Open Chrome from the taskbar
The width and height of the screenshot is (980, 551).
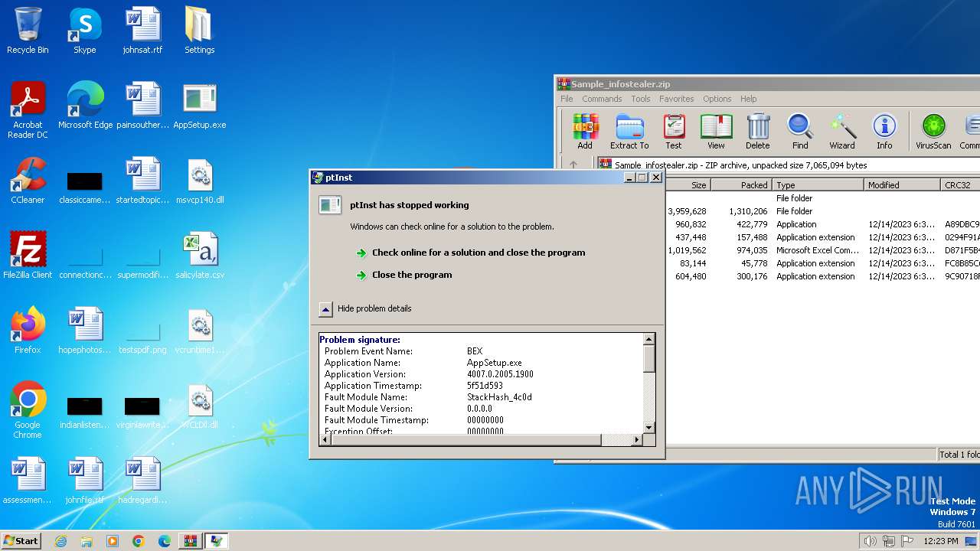[139, 541]
